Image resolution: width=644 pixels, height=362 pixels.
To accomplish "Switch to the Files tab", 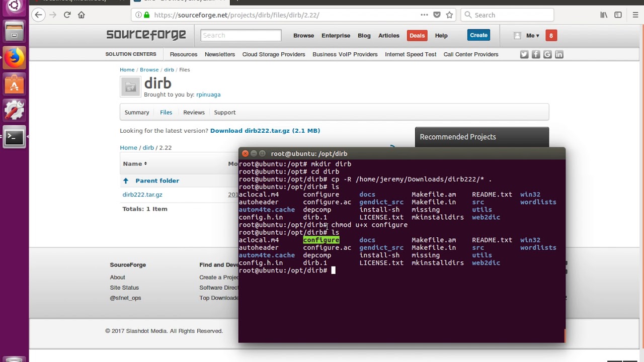I will point(166,112).
